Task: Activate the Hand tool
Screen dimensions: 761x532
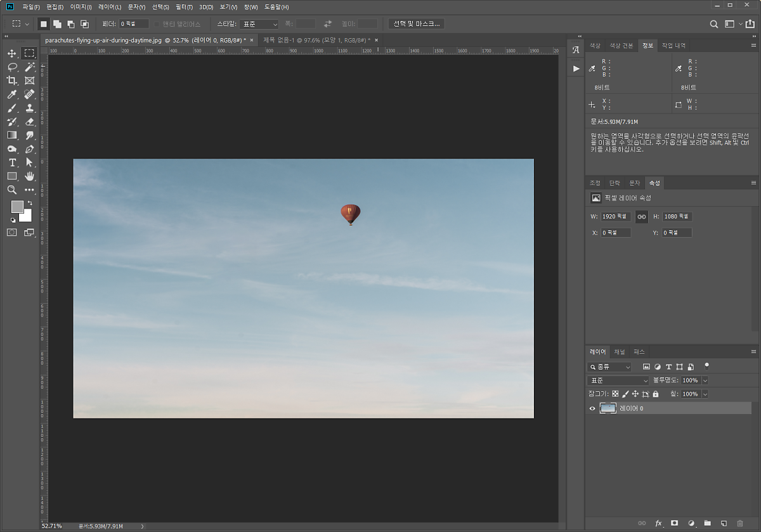Action: click(x=29, y=176)
